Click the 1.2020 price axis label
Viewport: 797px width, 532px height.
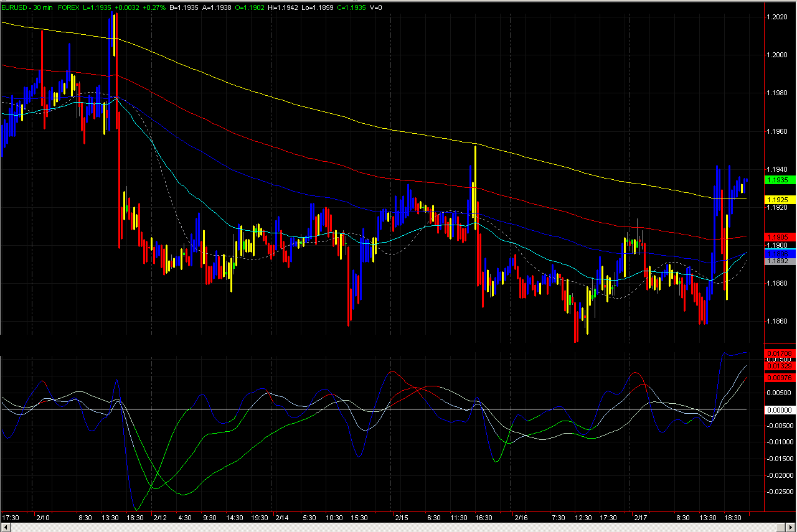(778, 17)
